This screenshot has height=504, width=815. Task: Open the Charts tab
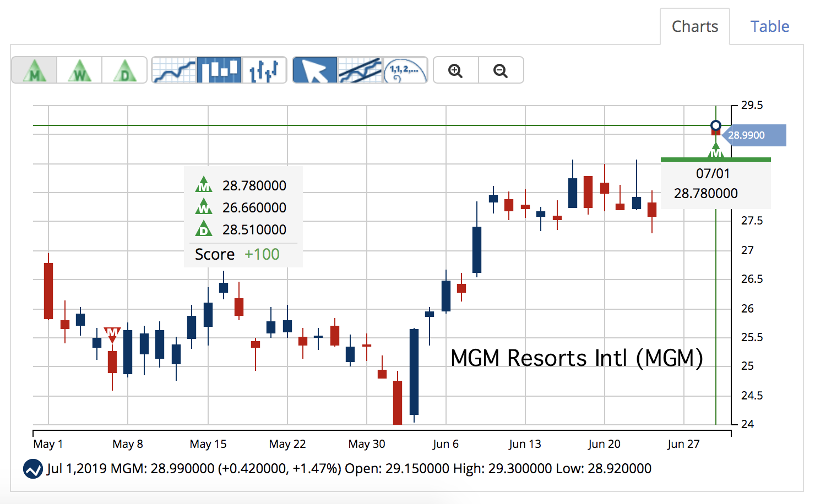coord(695,26)
